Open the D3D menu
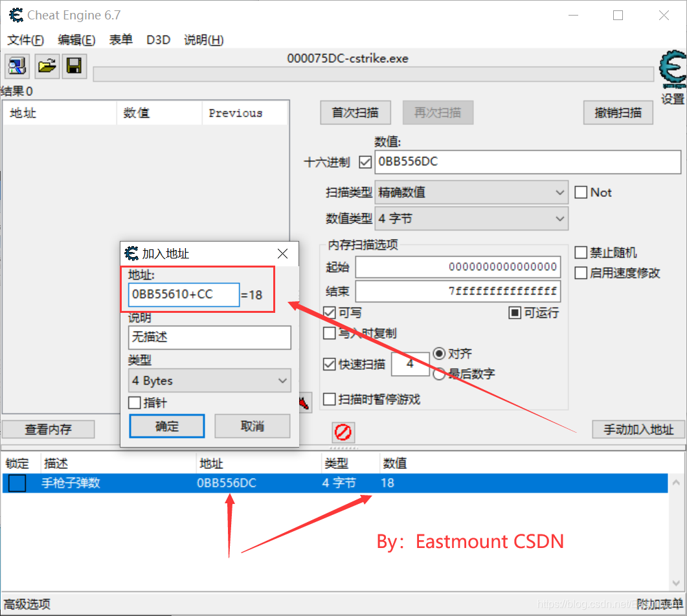The image size is (687, 616). click(x=158, y=40)
